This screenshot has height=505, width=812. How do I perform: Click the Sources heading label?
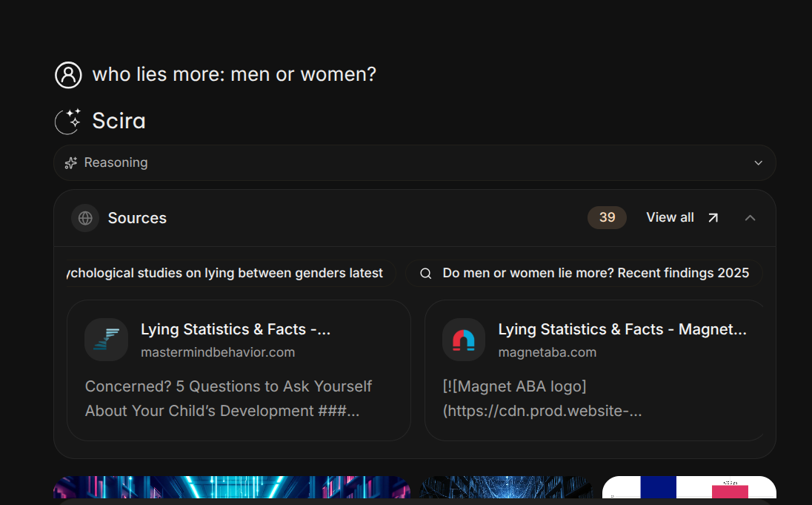pyautogui.click(x=137, y=218)
